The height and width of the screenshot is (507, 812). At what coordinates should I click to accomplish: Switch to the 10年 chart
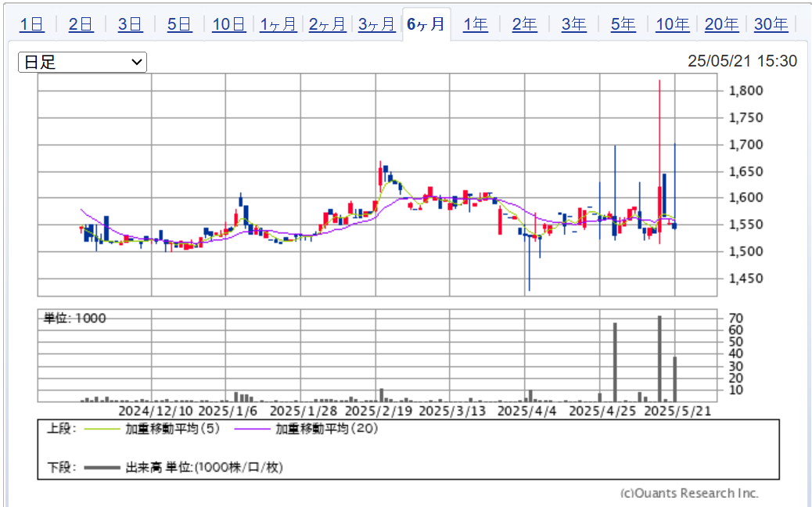[x=672, y=24]
